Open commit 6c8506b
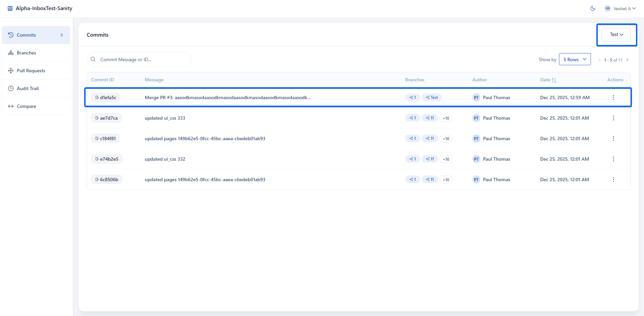Image resolution: width=644 pixels, height=316 pixels. coord(107,180)
